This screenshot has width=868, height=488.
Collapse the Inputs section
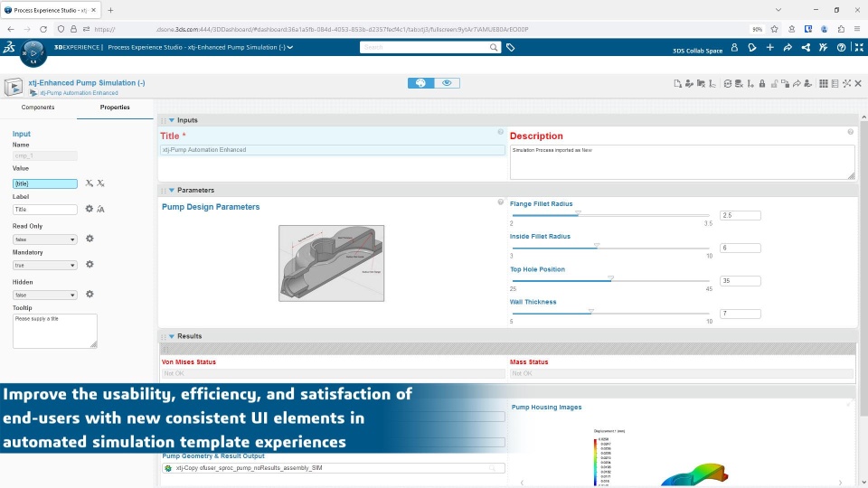click(172, 120)
